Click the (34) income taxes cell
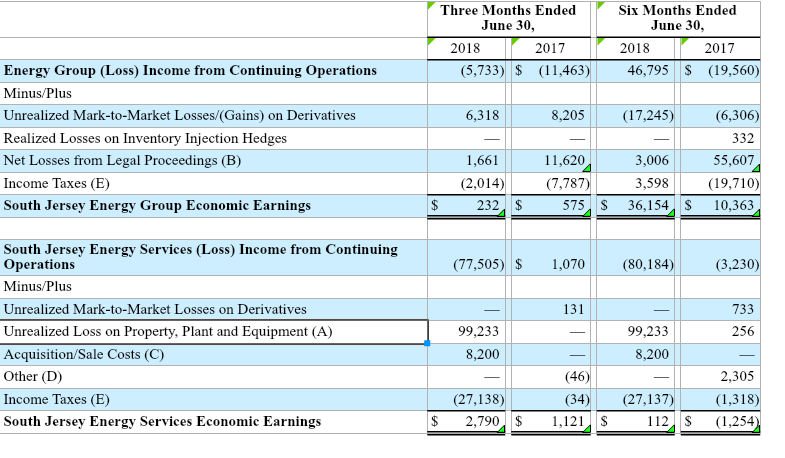Screen dimensions: 785x458 point(551,399)
